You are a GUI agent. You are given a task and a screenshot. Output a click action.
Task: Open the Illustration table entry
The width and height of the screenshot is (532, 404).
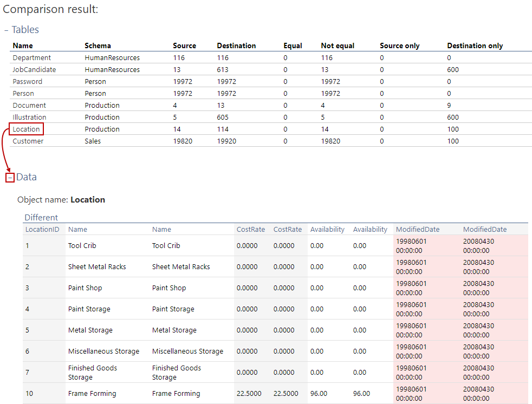pyautogui.click(x=29, y=118)
